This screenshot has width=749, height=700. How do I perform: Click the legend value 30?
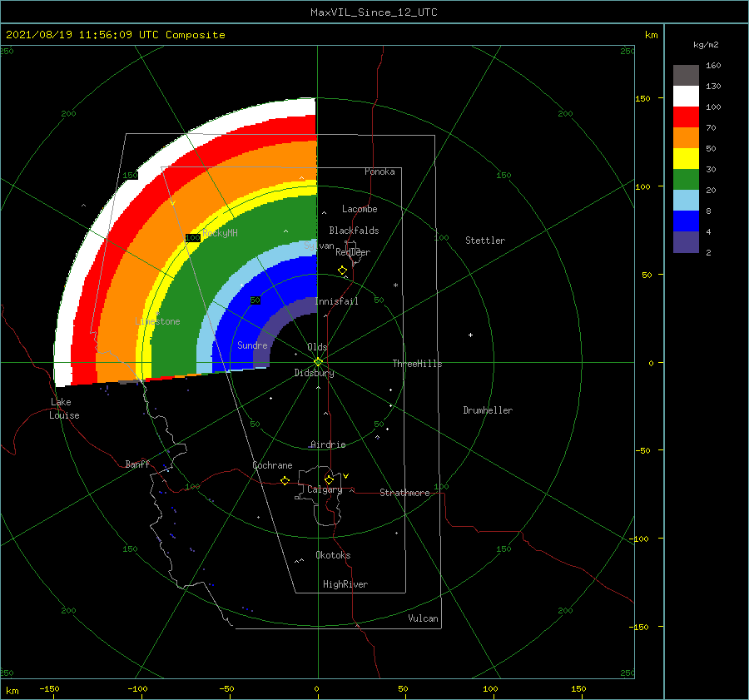[x=711, y=169]
